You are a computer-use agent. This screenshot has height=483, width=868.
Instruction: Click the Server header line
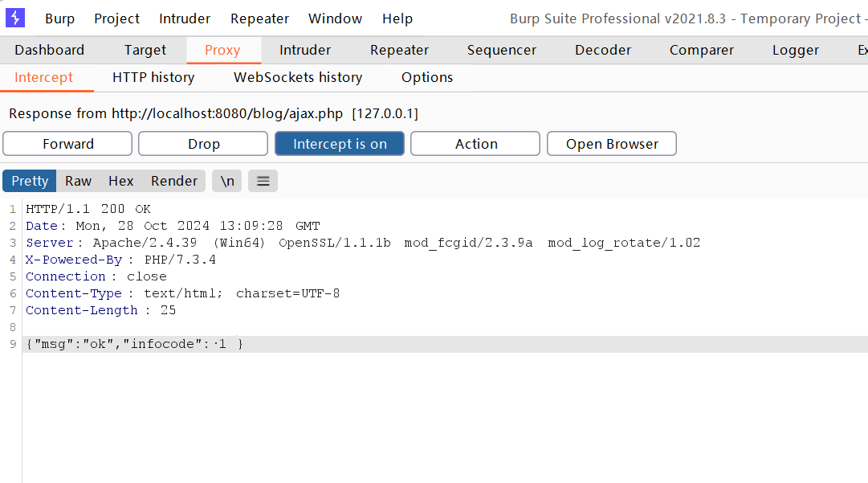pos(363,243)
